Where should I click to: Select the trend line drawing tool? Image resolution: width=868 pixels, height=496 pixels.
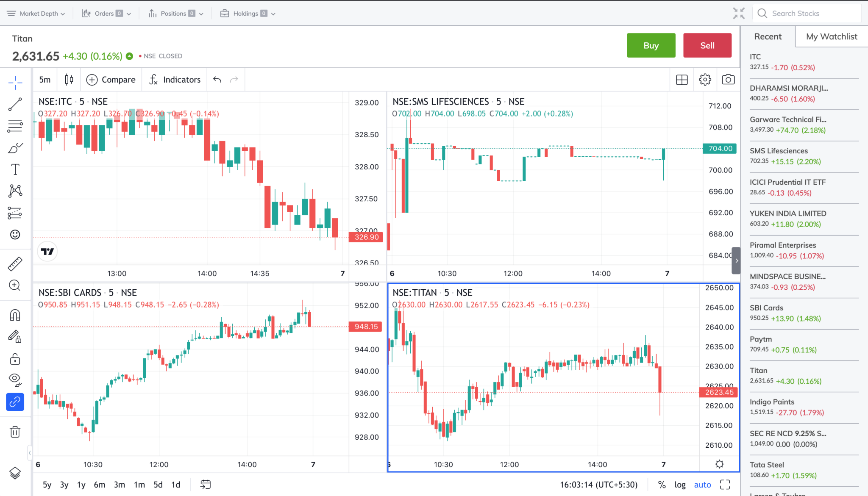(15, 104)
